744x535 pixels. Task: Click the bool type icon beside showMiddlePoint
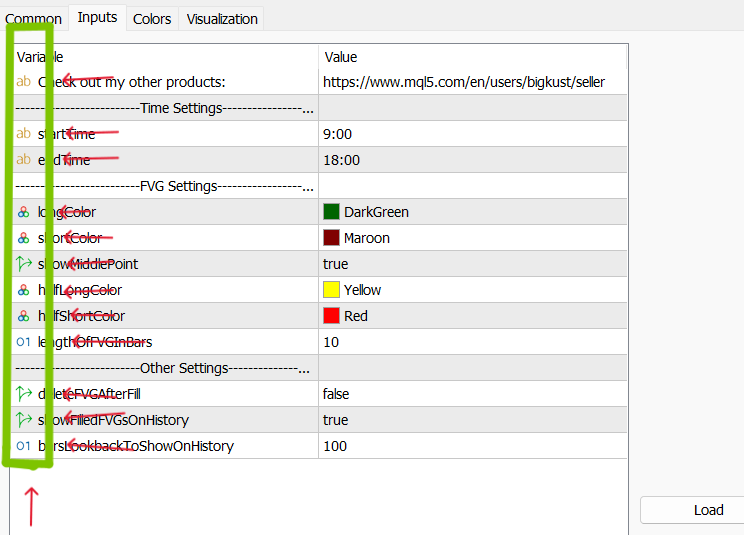click(24, 264)
